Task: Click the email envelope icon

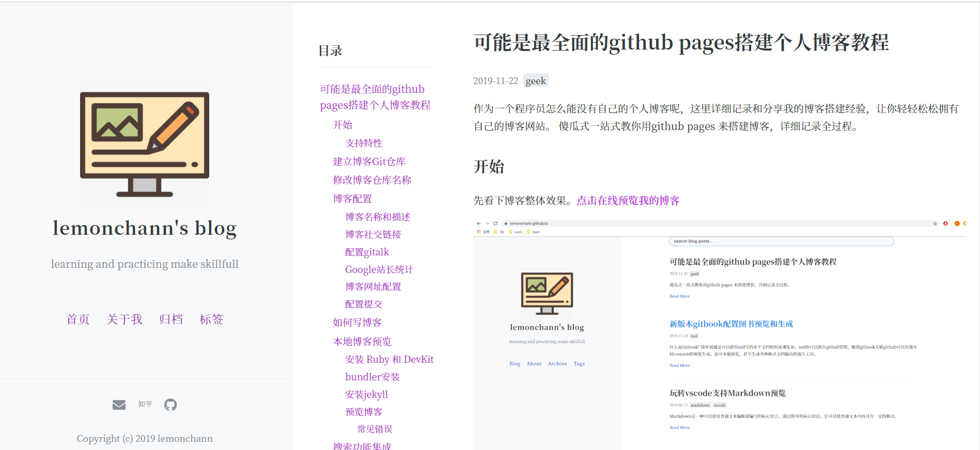Action: pyautogui.click(x=119, y=405)
